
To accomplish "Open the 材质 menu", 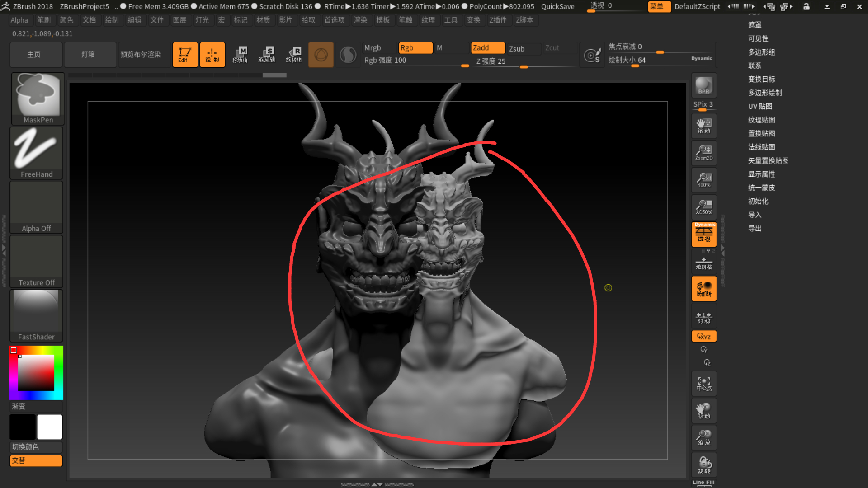I will coord(263,20).
